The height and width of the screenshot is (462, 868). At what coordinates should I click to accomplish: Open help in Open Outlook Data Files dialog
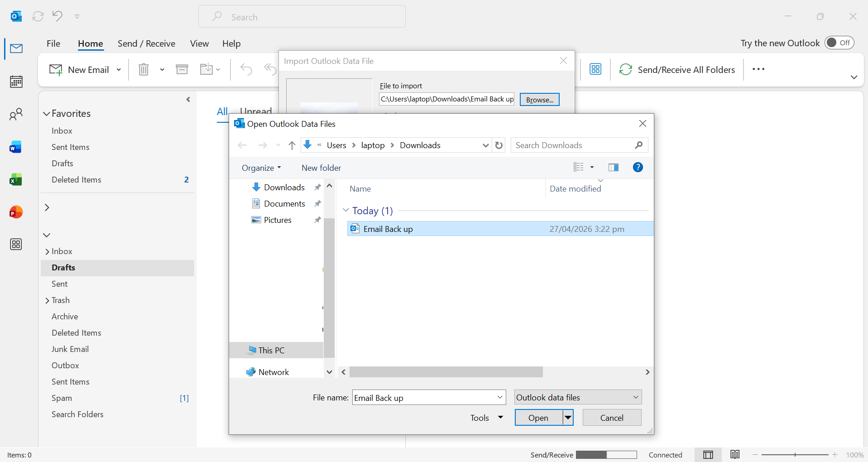638,168
